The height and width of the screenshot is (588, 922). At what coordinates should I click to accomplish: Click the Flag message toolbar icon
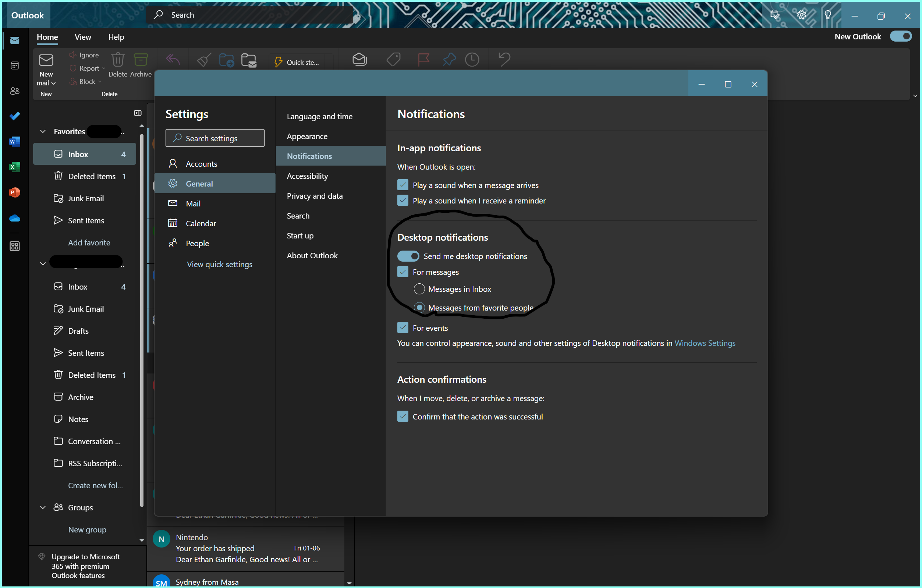point(423,60)
